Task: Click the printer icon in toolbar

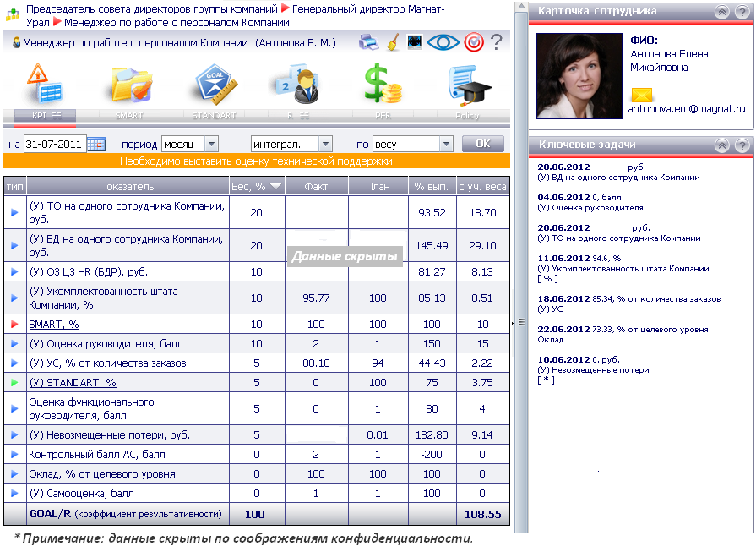Action: point(369,42)
